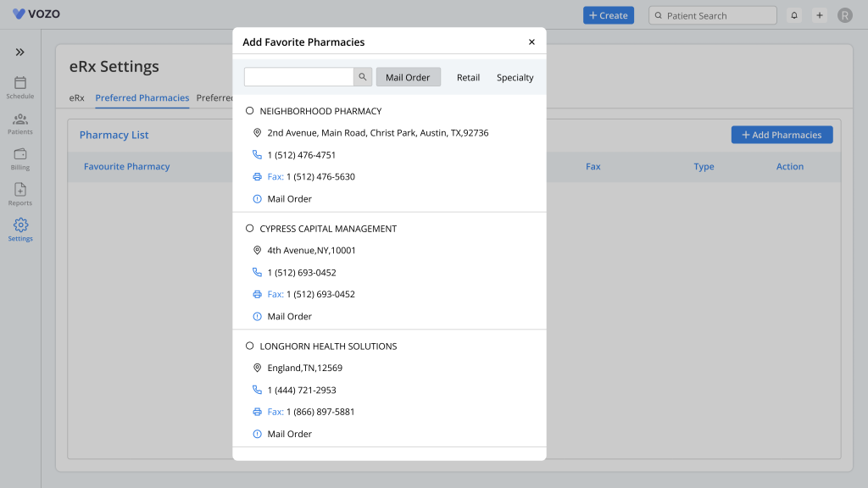The image size is (868, 488).
Task: Select the Mail Order filter tab
Action: click(x=408, y=77)
